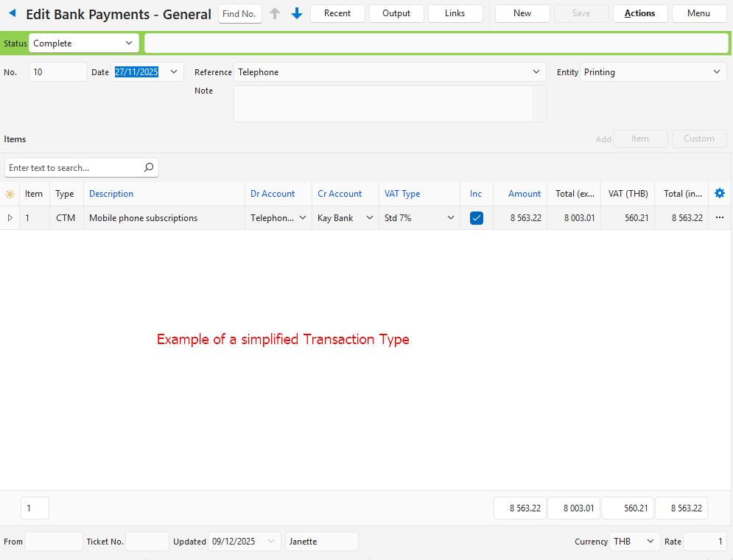Open the Menu button
Viewport: 733px width, 560px height.
click(698, 13)
